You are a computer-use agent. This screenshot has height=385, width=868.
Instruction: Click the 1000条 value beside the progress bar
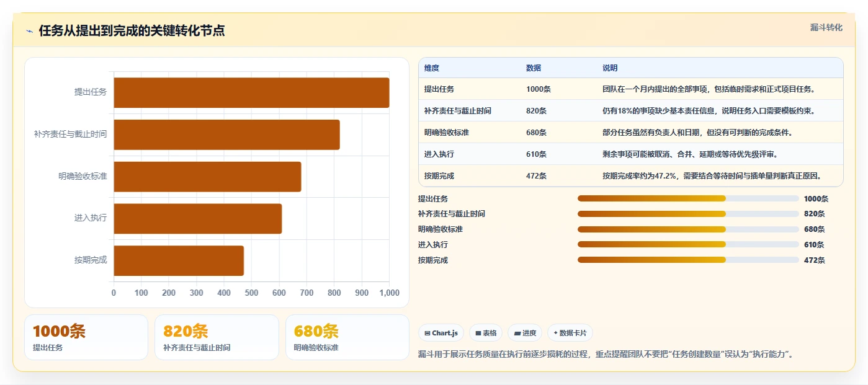click(x=816, y=199)
